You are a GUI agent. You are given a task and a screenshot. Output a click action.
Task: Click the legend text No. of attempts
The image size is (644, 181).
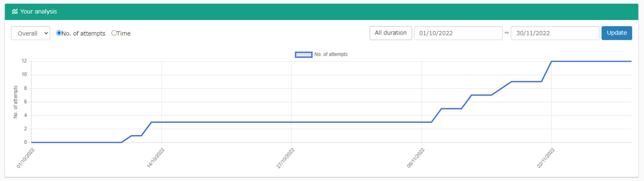[x=331, y=54]
